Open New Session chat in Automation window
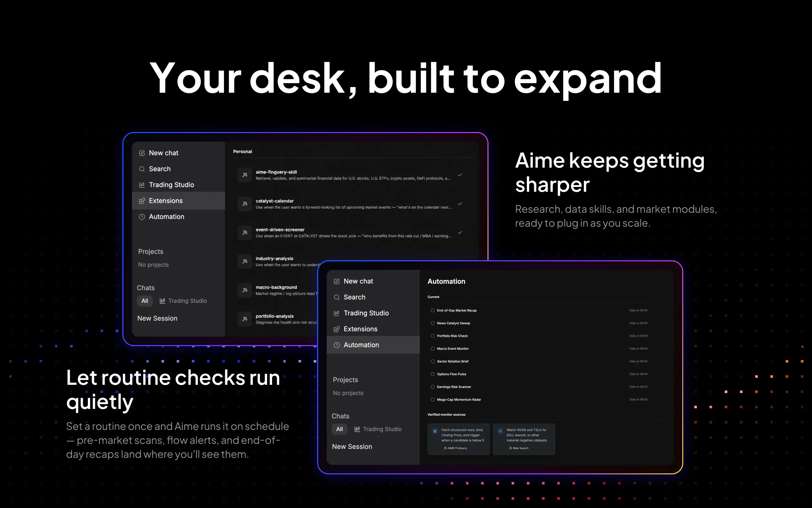The height and width of the screenshot is (508, 812). click(x=352, y=447)
